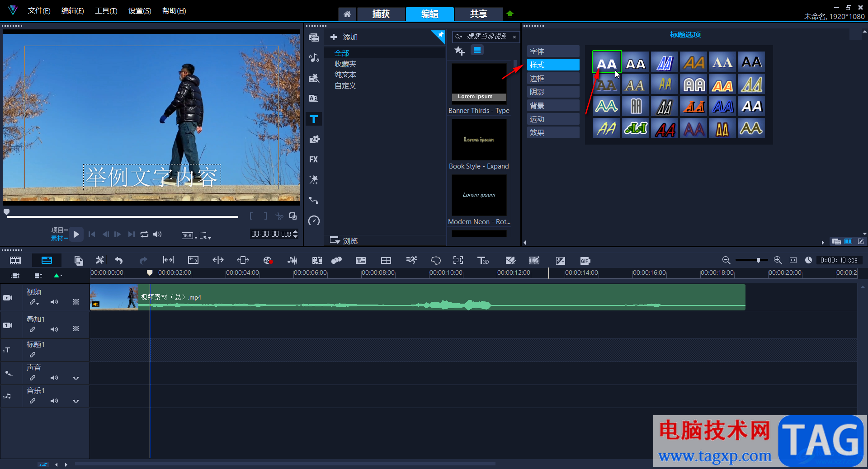Expand the options panel arrow at bottom right

[823, 243]
